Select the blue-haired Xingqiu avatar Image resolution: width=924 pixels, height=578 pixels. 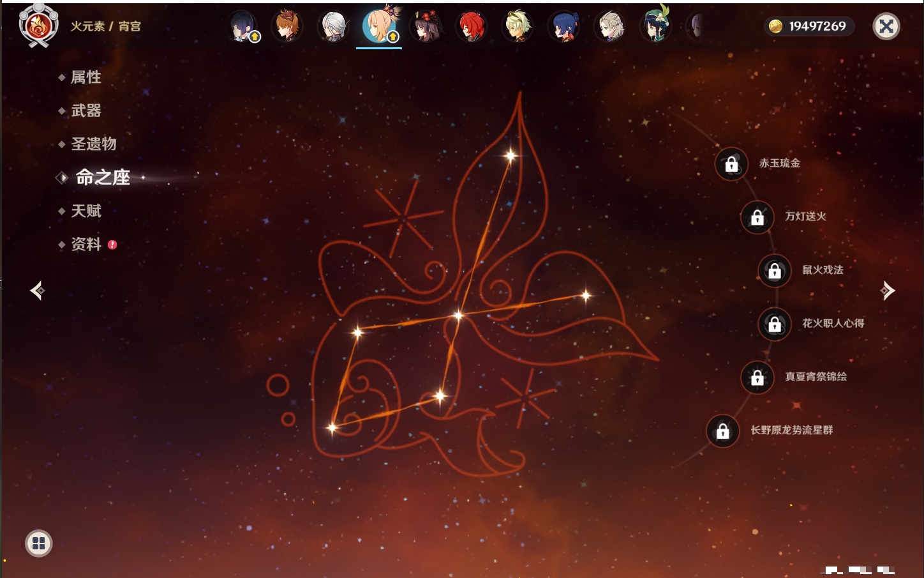point(564,27)
